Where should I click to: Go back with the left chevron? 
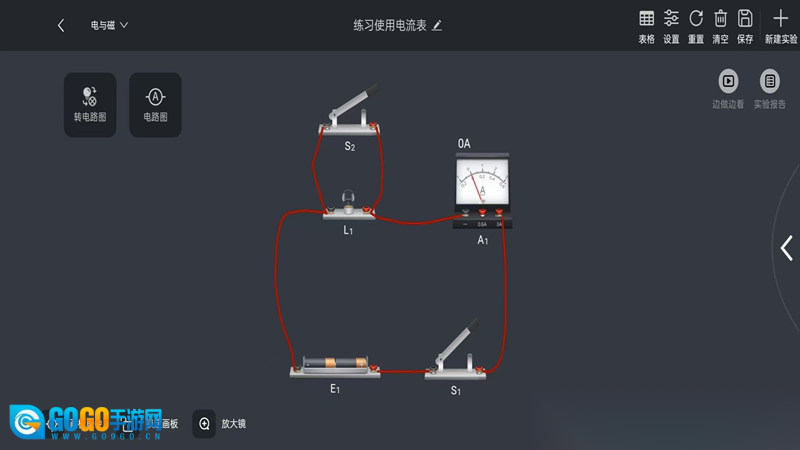click(x=61, y=25)
